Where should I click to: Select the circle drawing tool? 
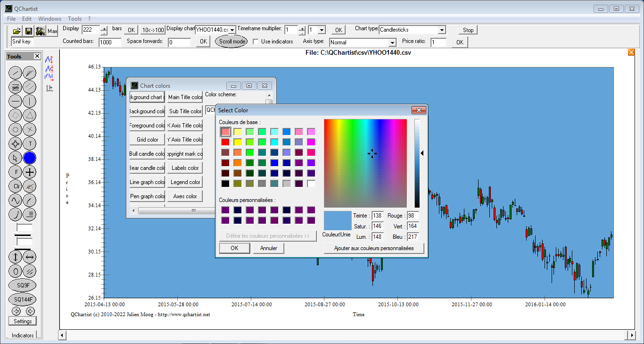(16, 129)
